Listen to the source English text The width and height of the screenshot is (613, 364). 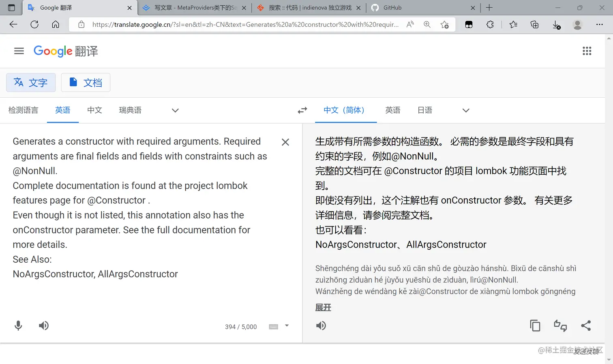coord(44,325)
